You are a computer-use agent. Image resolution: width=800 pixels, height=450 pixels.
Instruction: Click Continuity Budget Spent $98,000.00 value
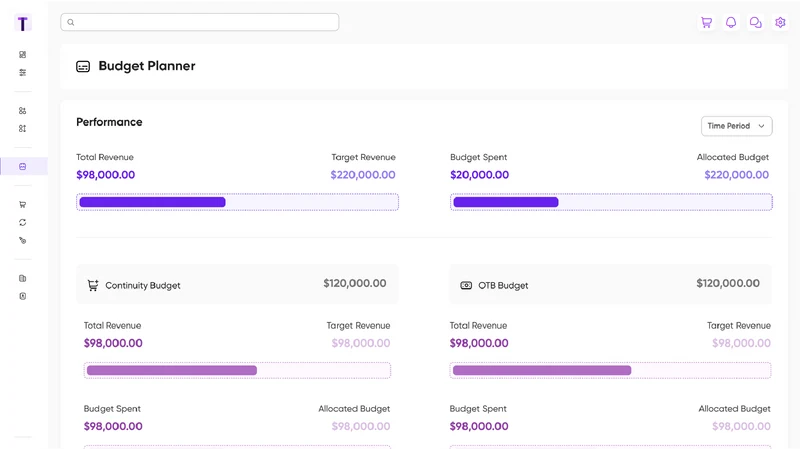point(113,427)
